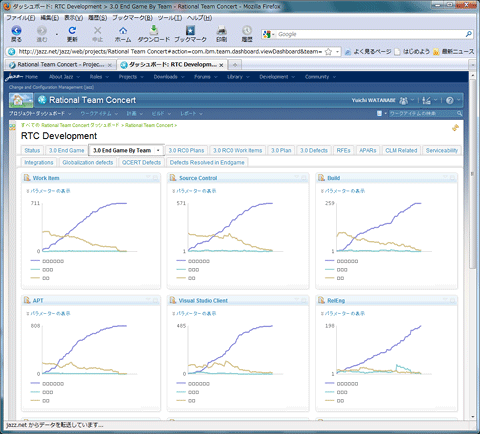Expand the Downloads navigation menu
The image size is (480, 434).
pos(169,77)
